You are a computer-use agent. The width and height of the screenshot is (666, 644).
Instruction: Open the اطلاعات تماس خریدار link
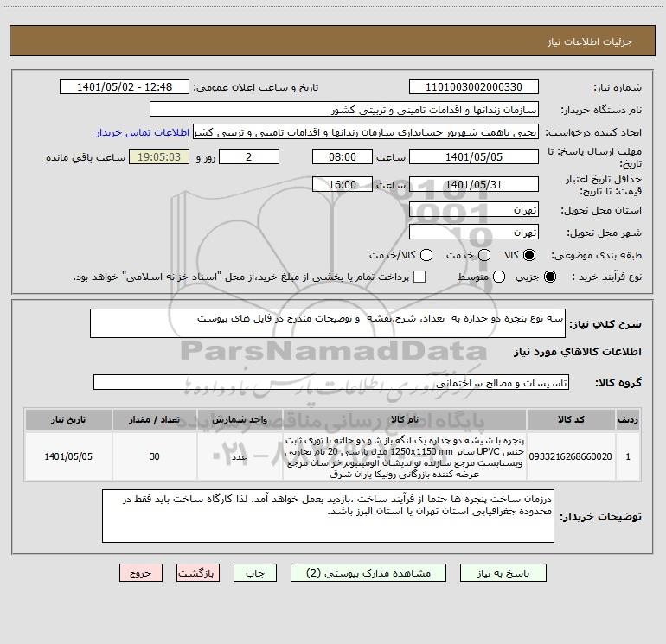point(143,132)
